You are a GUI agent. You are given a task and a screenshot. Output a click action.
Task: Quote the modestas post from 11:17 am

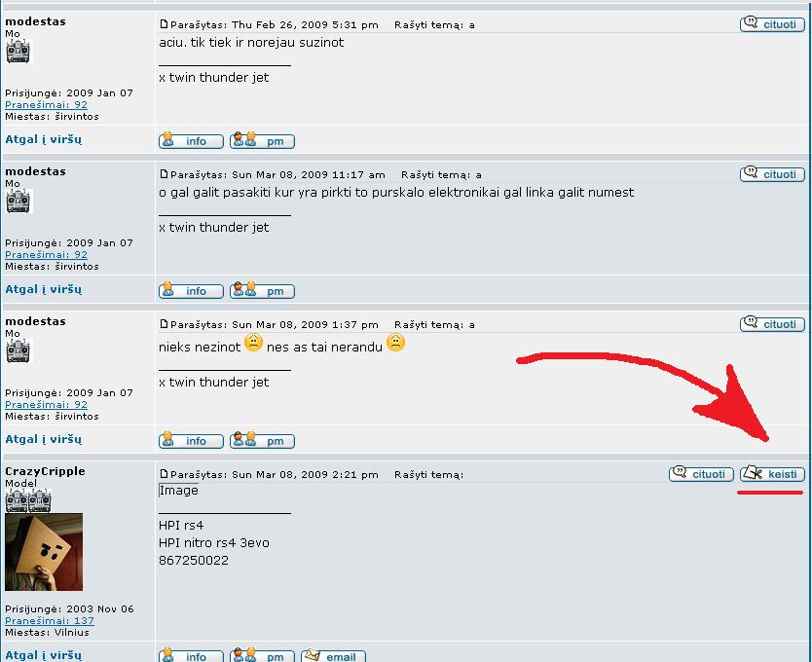click(772, 174)
